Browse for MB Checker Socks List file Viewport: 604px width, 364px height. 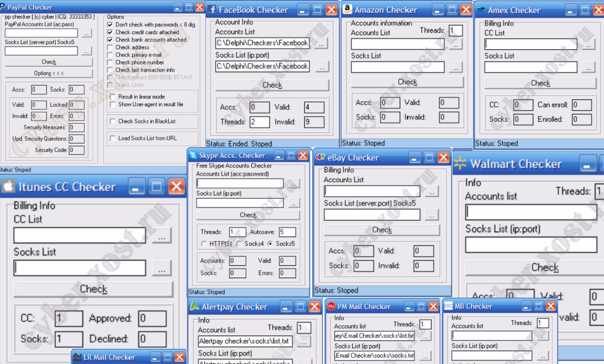coord(542,355)
